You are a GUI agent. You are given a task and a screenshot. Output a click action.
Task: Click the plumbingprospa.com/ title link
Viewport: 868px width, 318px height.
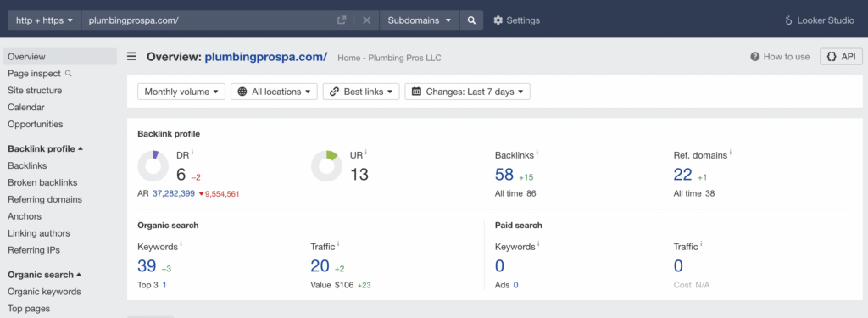point(265,57)
